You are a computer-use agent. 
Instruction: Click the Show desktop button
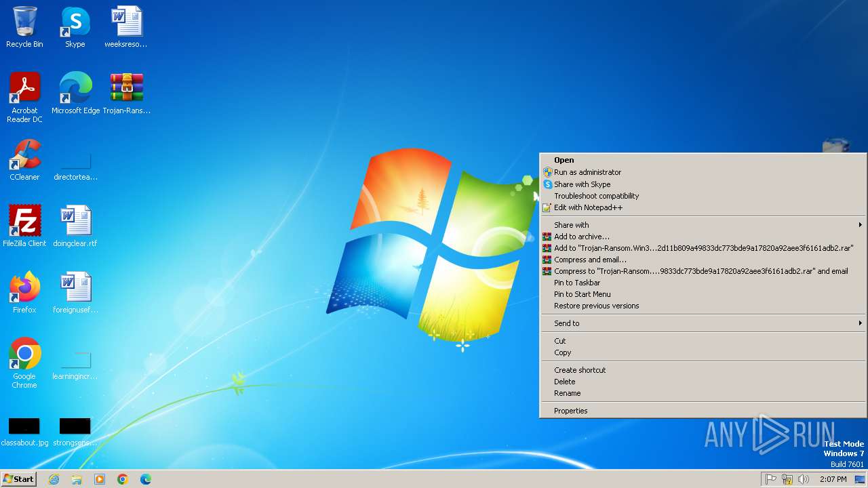click(x=860, y=479)
